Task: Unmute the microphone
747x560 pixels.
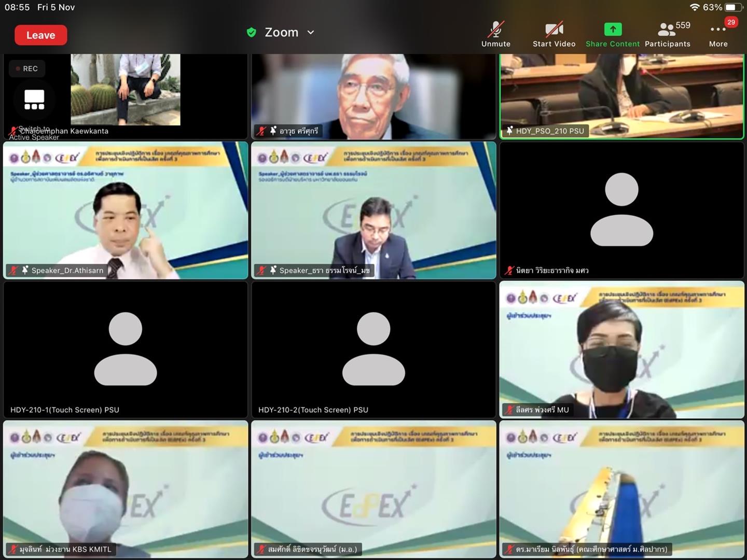Action: (496, 35)
